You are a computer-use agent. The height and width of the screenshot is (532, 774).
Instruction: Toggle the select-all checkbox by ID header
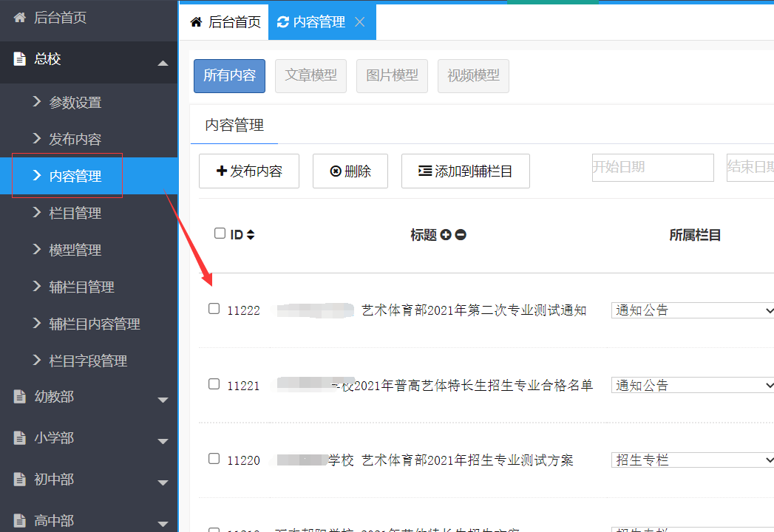point(220,233)
